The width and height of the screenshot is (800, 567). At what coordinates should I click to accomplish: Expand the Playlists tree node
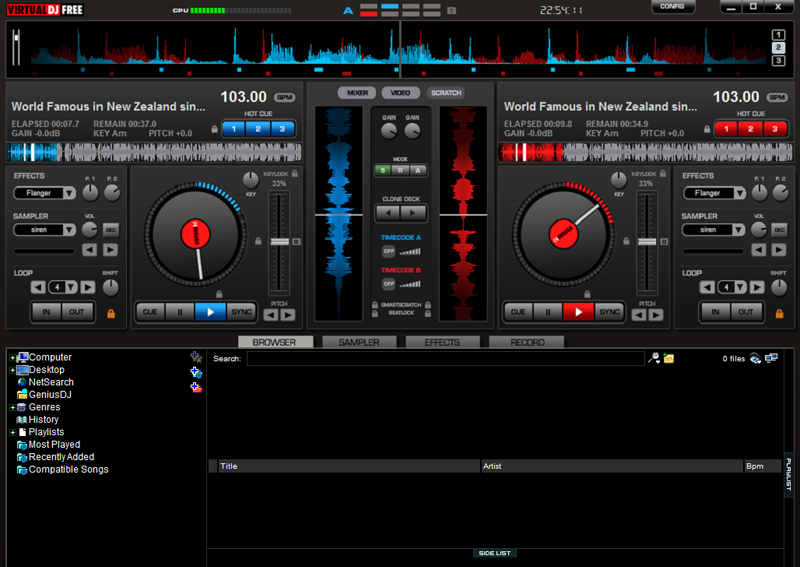coord(12,432)
